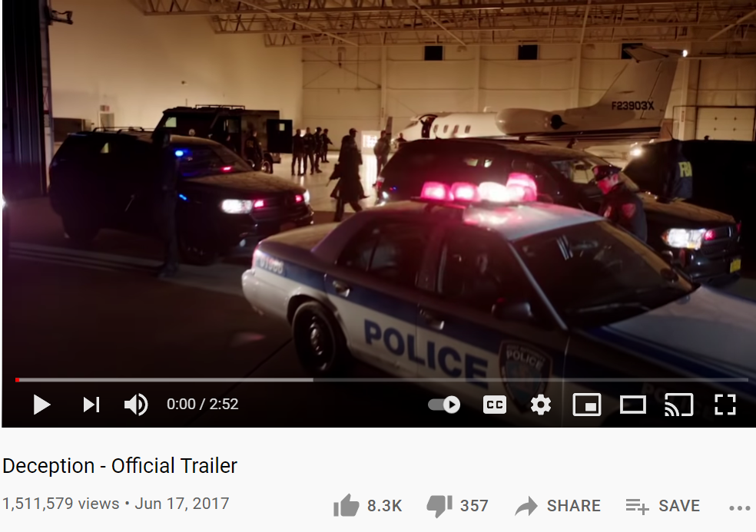Cast video to a TV device

(x=679, y=405)
